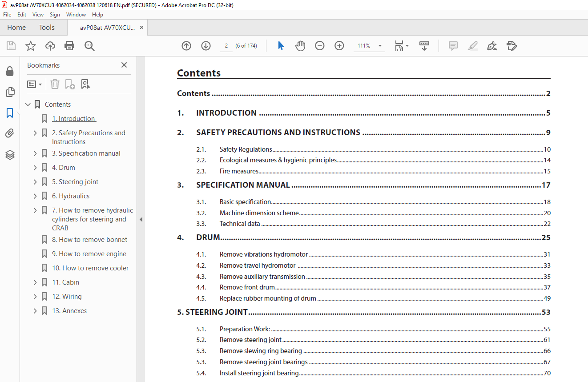
Task: Select 9. How to remove engine bookmark
Action: coord(89,254)
